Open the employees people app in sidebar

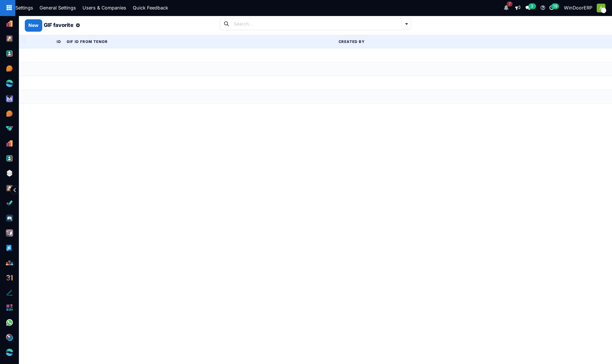[x=9, y=263]
